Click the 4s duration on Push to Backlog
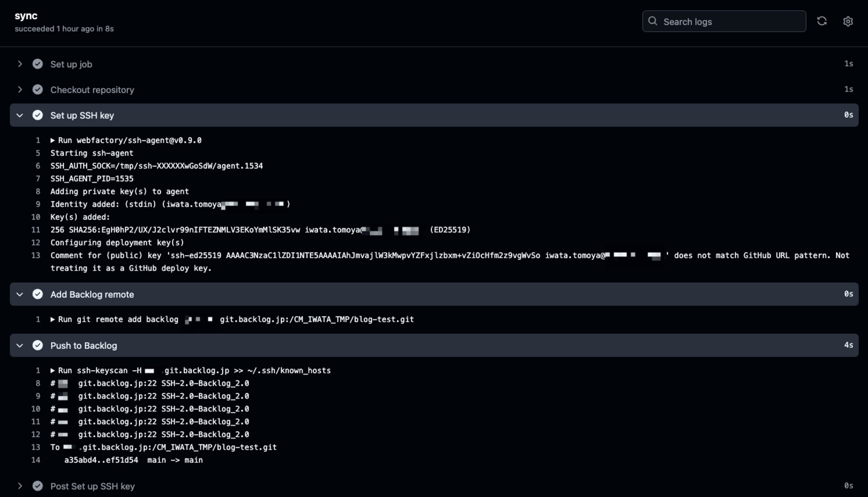 [x=848, y=345]
